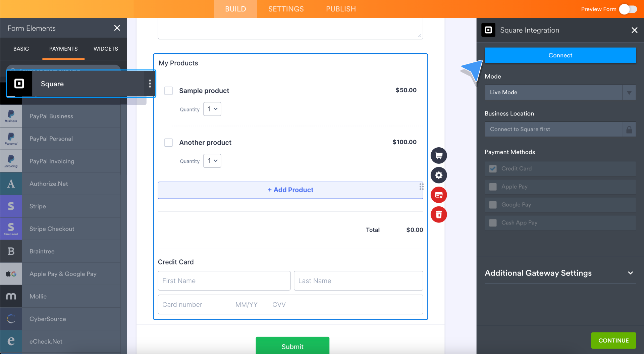644x354 pixels.
Task: Click the First Name input field
Action: point(224,281)
